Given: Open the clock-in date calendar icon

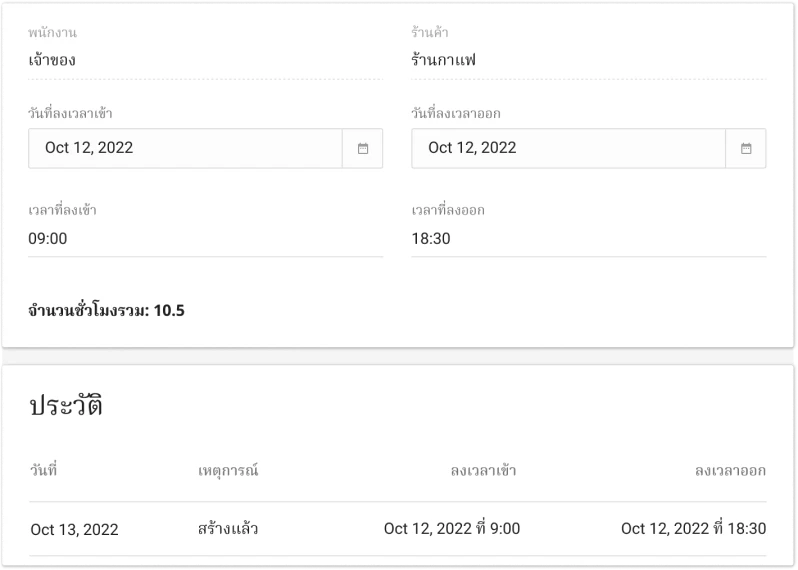Looking at the screenshot, I should coord(363,148).
